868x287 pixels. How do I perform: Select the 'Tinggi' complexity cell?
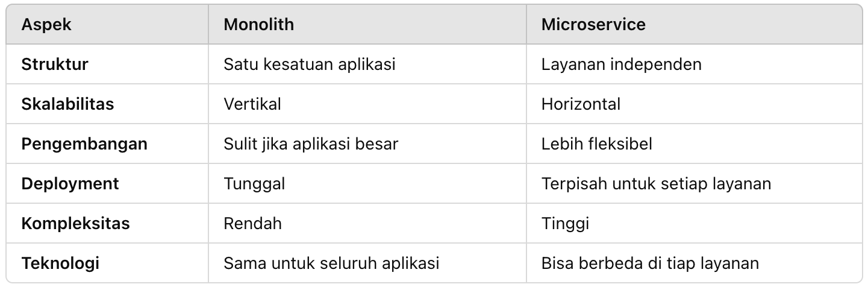click(565, 223)
